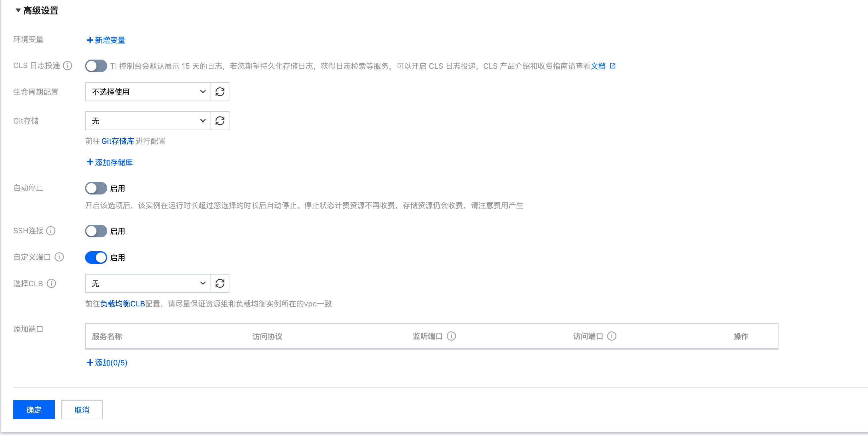The height and width of the screenshot is (435, 868).
Task: Enable the SSH连接 toggle
Action: tap(96, 231)
